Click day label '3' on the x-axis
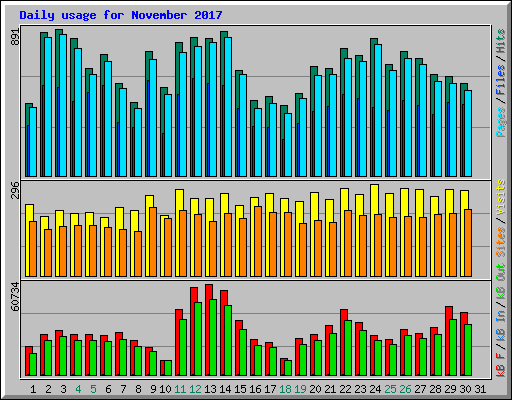The width and height of the screenshot is (512, 400). (x=63, y=389)
